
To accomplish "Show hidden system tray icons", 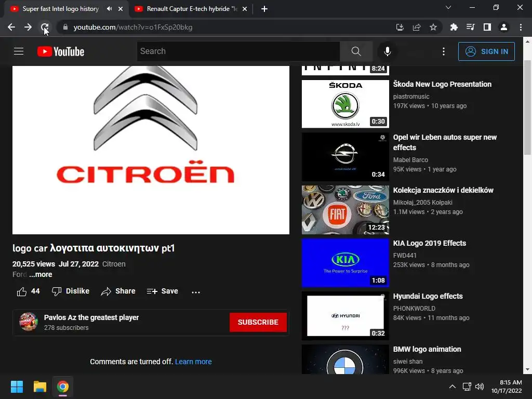I will [453, 387].
